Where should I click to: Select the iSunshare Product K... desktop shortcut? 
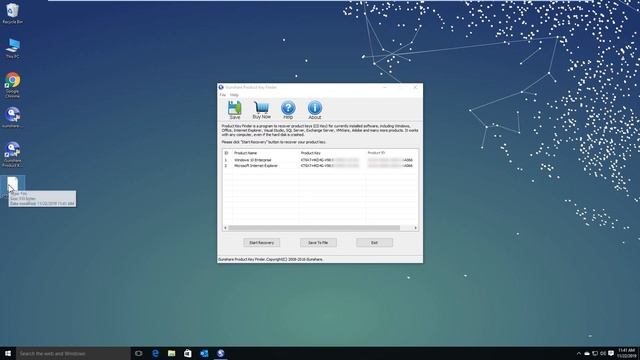point(13,154)
